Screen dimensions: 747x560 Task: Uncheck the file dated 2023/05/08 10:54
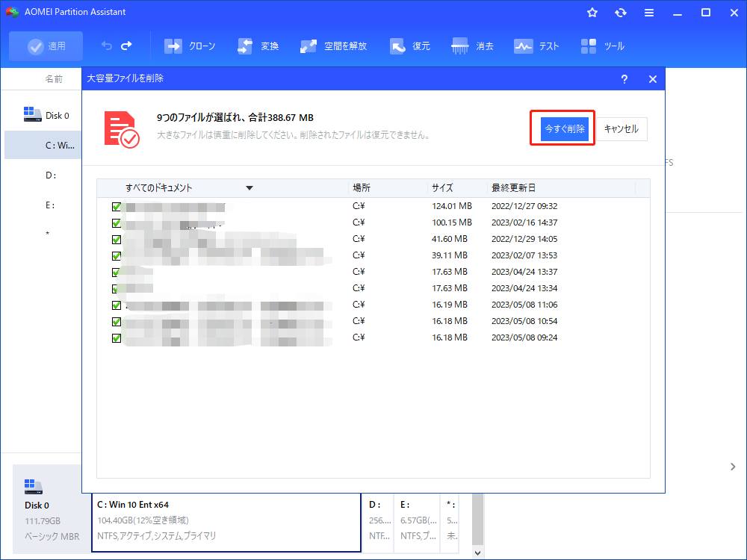tap(117, 321)
